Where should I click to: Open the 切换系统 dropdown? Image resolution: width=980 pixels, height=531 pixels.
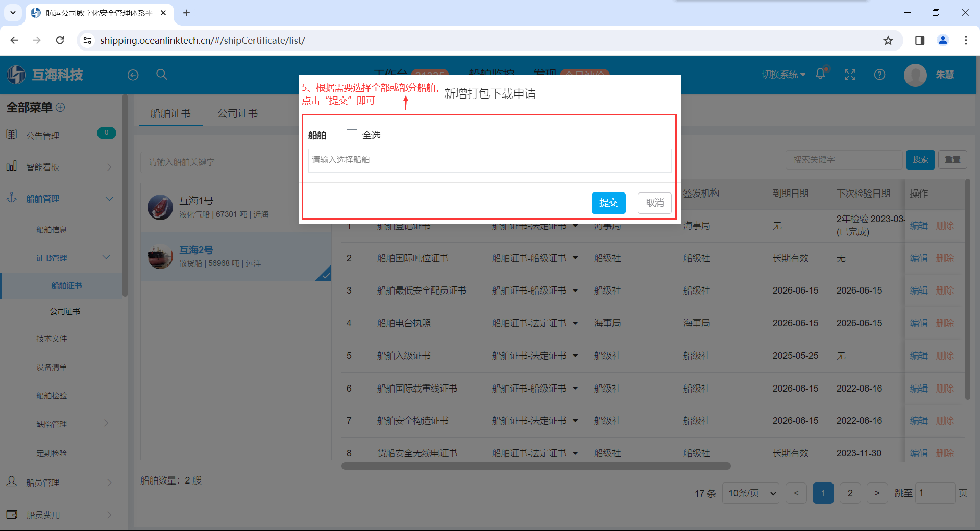click(783, 75)
